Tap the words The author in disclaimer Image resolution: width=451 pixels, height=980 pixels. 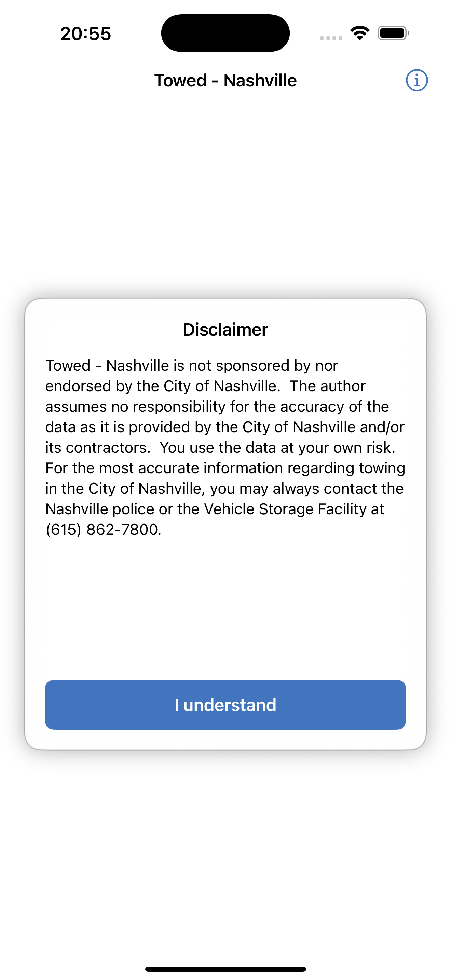coord(327,386)
